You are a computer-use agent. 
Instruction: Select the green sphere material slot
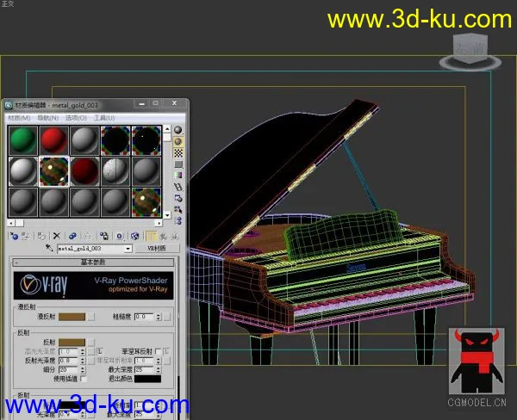point(22,141)
